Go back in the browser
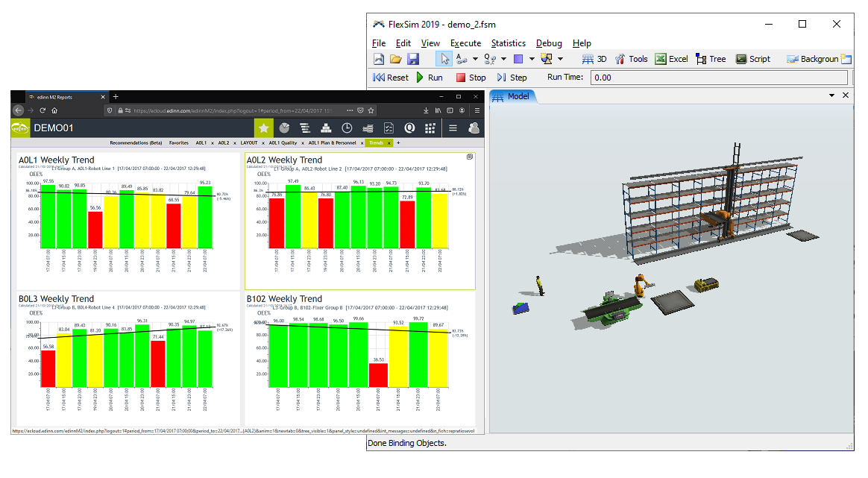868x478 pixels. click(x=18, y=110)
